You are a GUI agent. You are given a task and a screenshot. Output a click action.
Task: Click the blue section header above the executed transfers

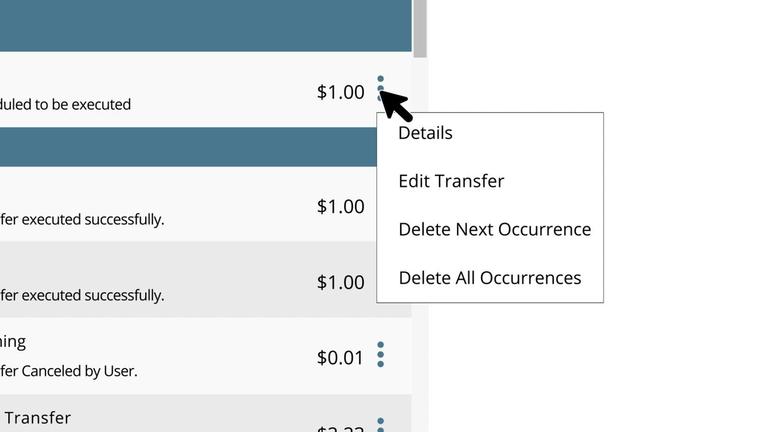[188, 147]
